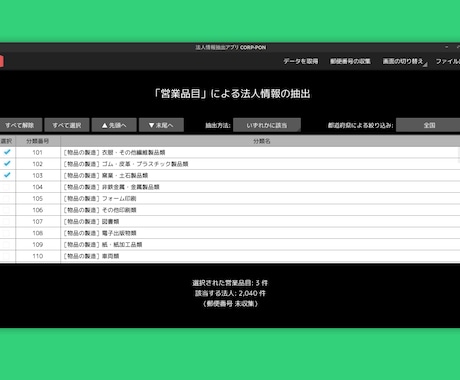Image resolution: width=460 pixels, height=380 pixels.
Task: Click the 分類名 column header
Action: click(x=261, y=141)
